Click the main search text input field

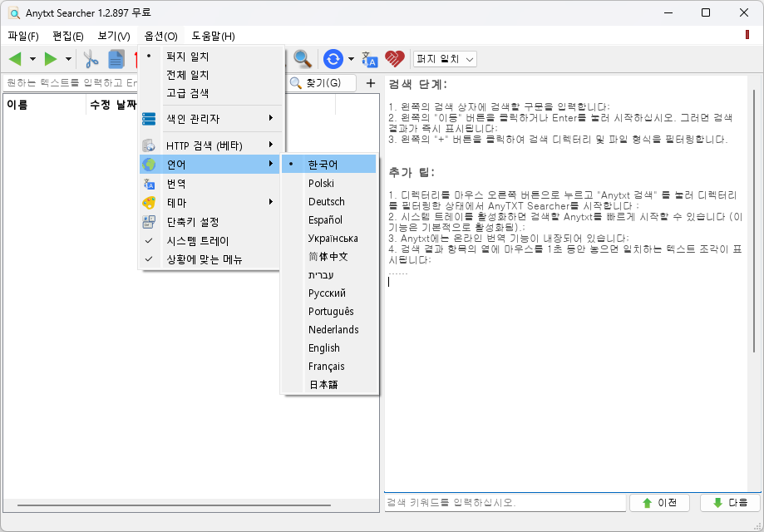click(71, 83)
